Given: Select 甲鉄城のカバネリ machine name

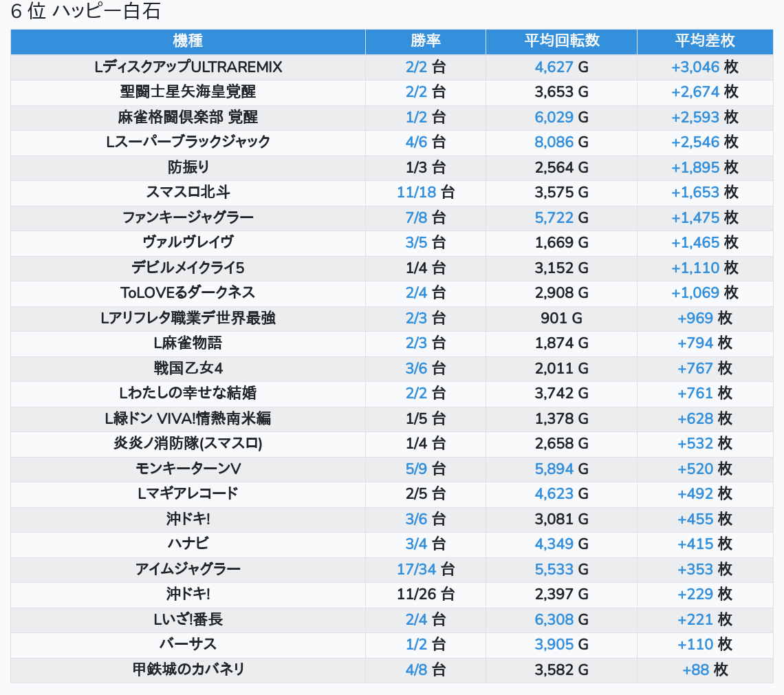Looking at the screenshot, I should [188, 670].
